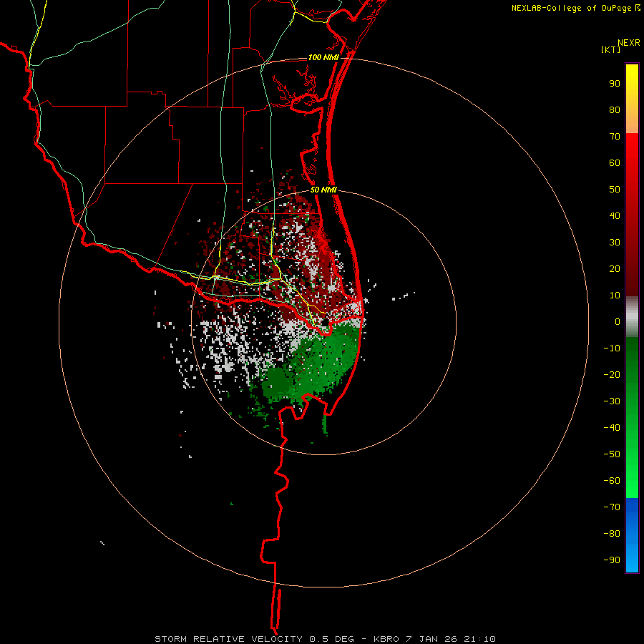
Task: Click the 10 value on the velocity scale
Action: pyautogui.click(x=615, y=296)
